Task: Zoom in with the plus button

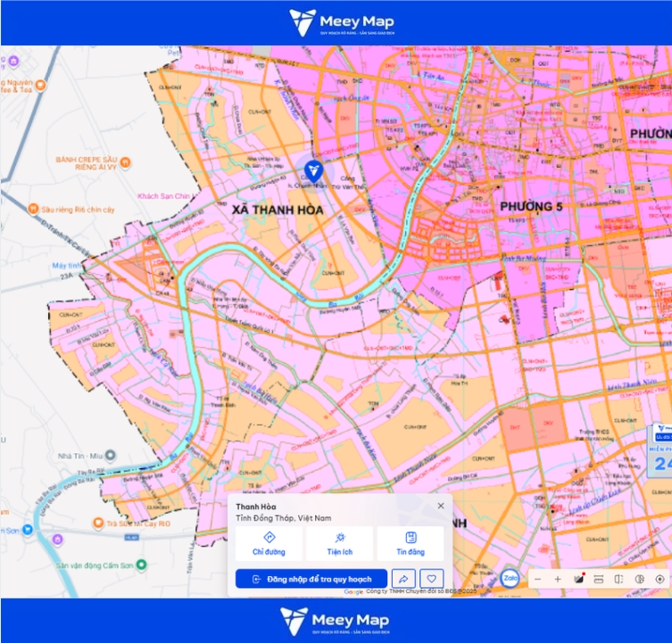Action: (x=558, y=579)
